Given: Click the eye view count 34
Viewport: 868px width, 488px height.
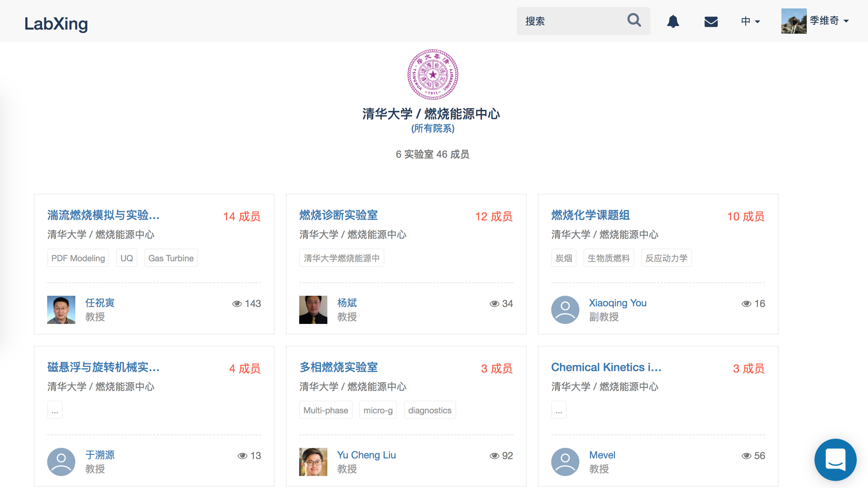Looking at the screenshot, I should tap(501, 304).
